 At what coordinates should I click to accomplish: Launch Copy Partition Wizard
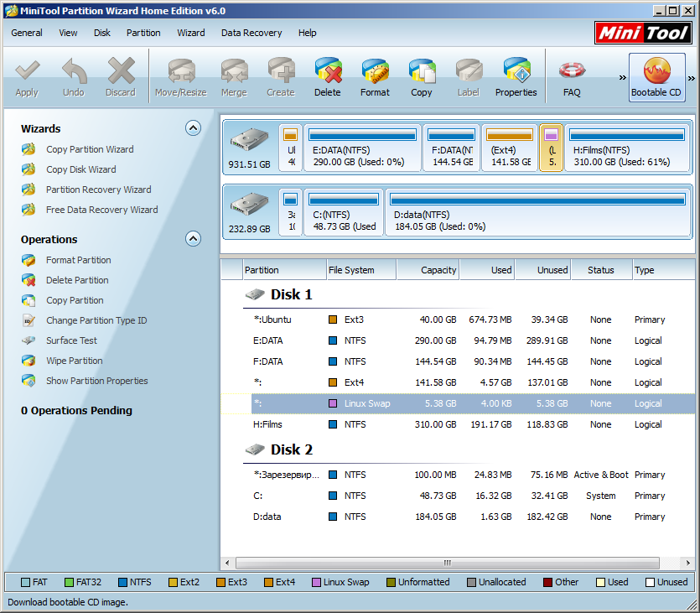[x=90, y=149]
